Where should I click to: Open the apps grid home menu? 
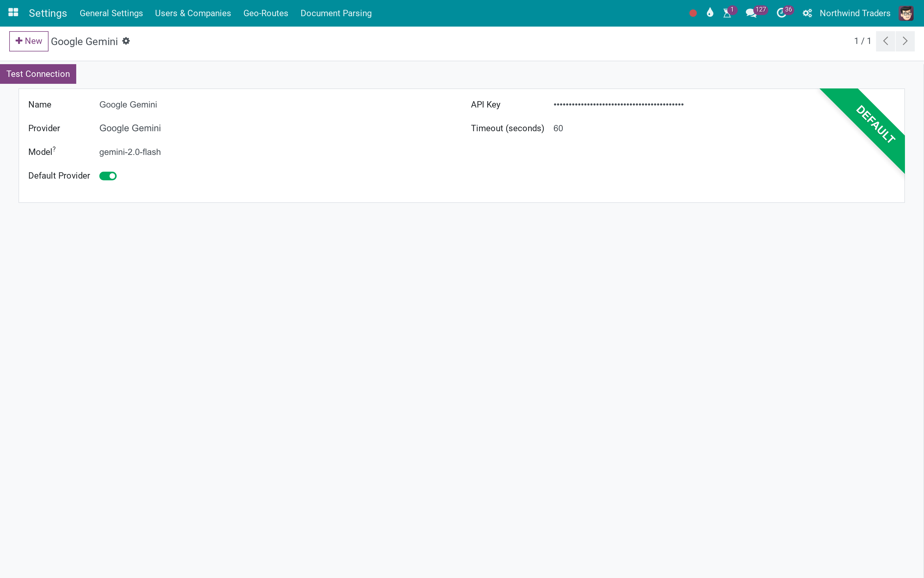(13, 13)
